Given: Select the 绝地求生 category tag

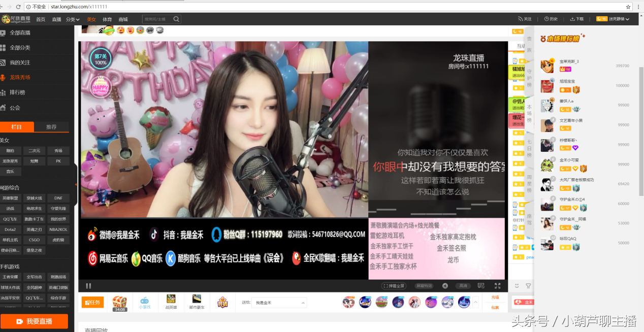Looking at the screenshot, I should pyautogui.click(x=34, y=209).
